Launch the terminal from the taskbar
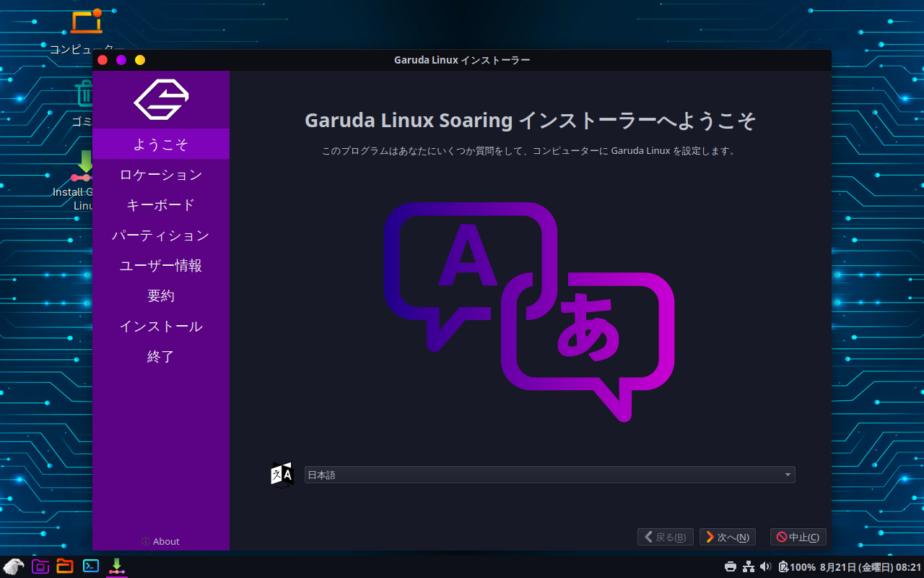 pyautogui.click(x=91, y=566)
